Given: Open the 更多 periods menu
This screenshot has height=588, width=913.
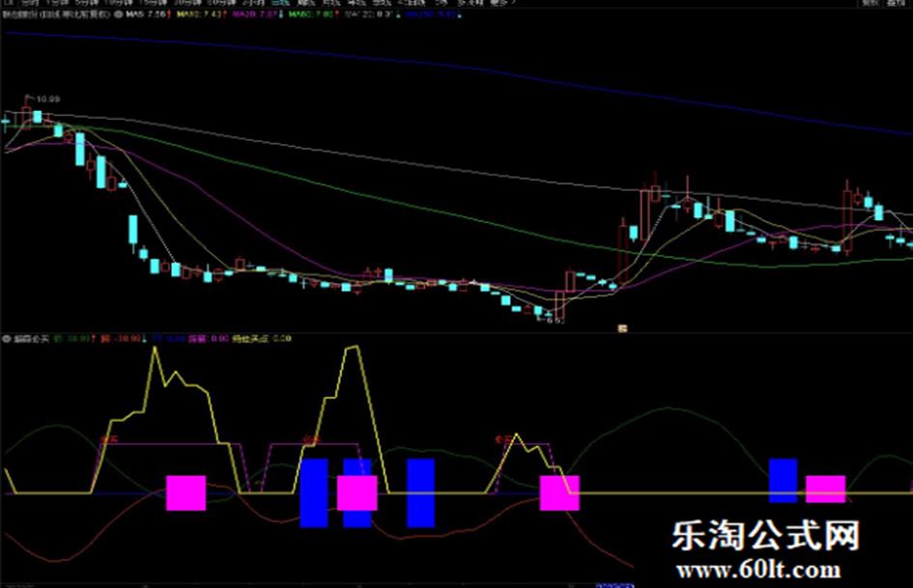Looking at the screenshot, I should (502, 3).
